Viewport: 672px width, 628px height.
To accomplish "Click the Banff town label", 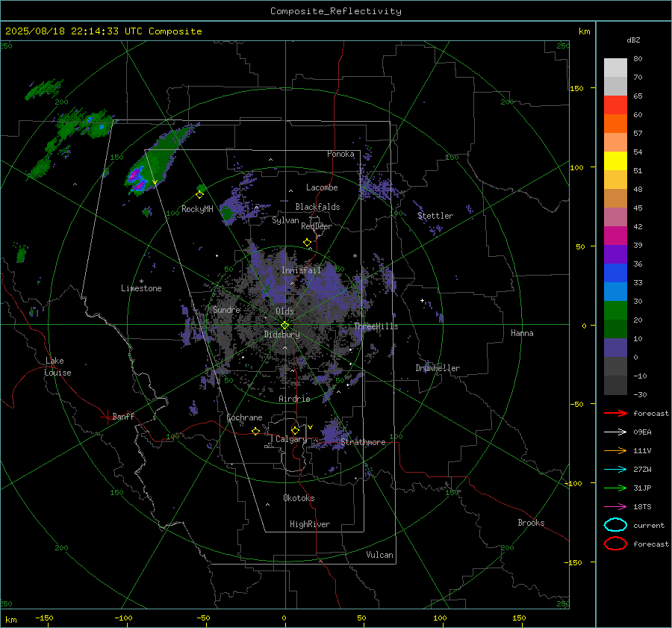I will [123, 416].
